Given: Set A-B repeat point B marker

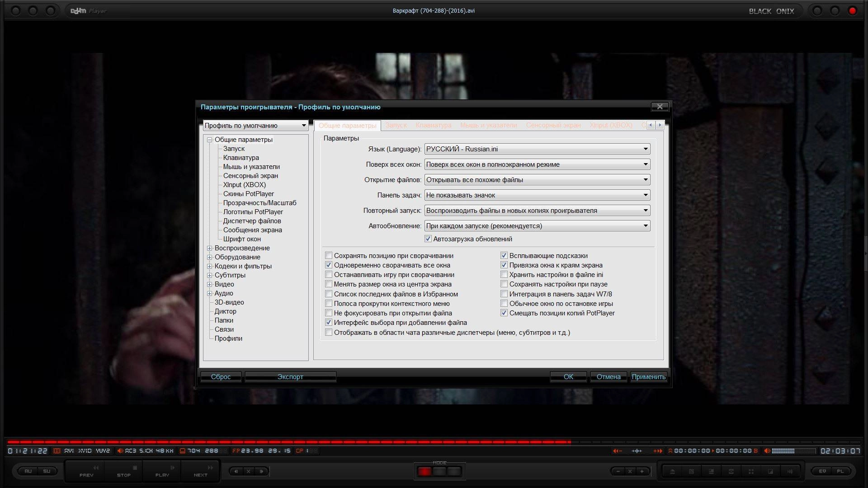Looking at the screenshot, I should tap(755, 451).
